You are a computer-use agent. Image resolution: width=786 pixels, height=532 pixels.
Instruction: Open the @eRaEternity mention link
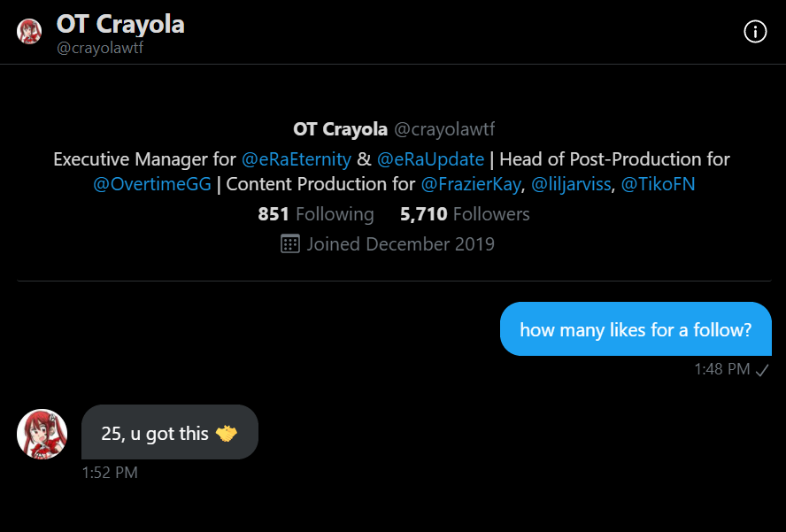(x=297, y=160)
